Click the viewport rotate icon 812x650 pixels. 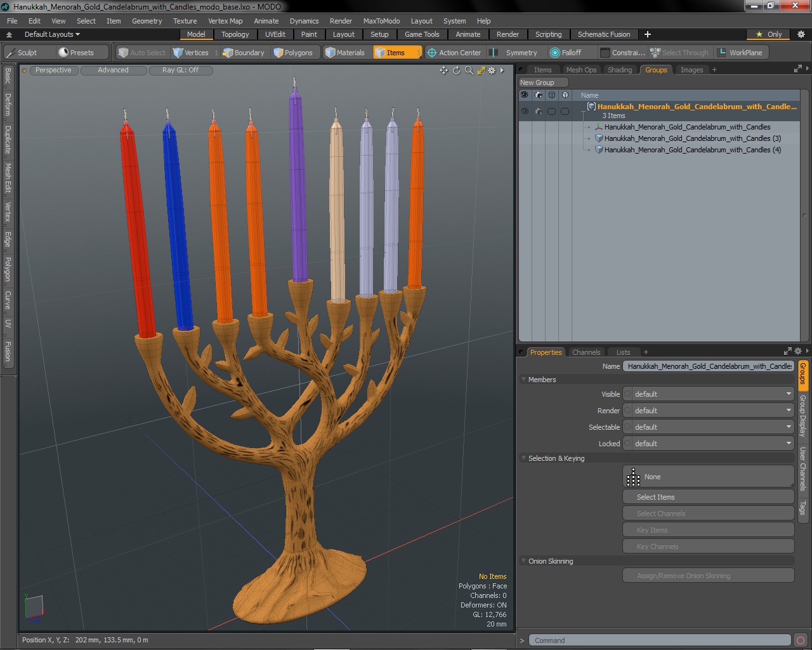coord(456,70)
